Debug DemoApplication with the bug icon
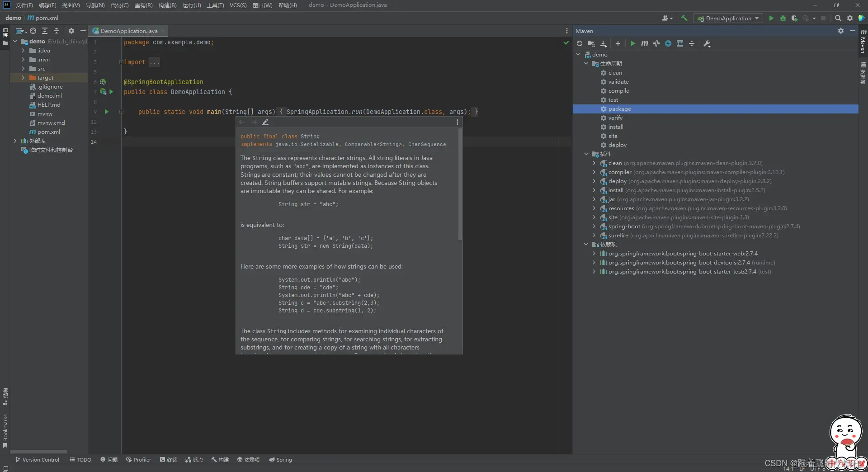Screen dimensions: 868x472 point(783,19)
